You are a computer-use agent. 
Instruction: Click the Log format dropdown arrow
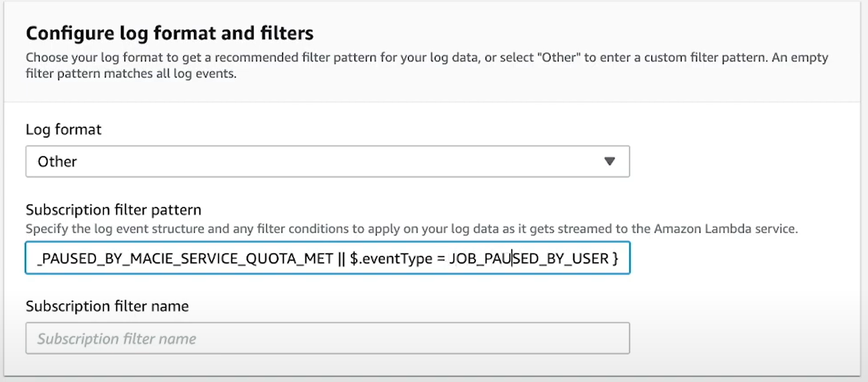pyautogui.click(x=609, y=161)
